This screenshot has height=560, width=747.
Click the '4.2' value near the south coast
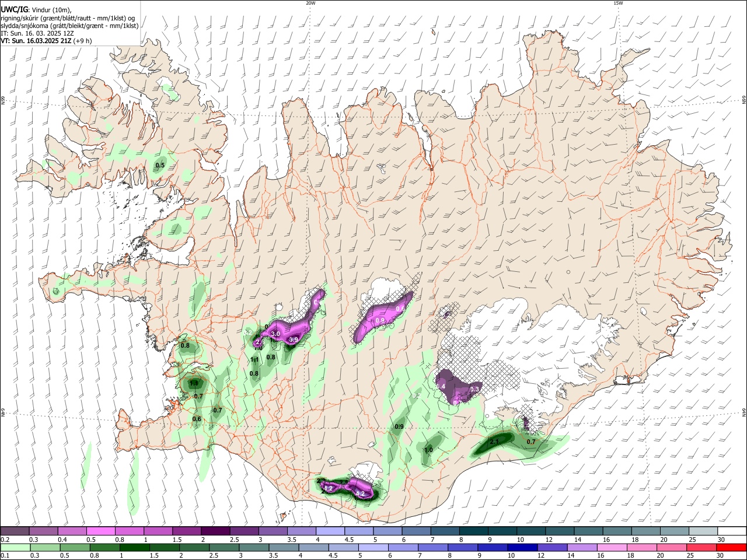[360, 494]
